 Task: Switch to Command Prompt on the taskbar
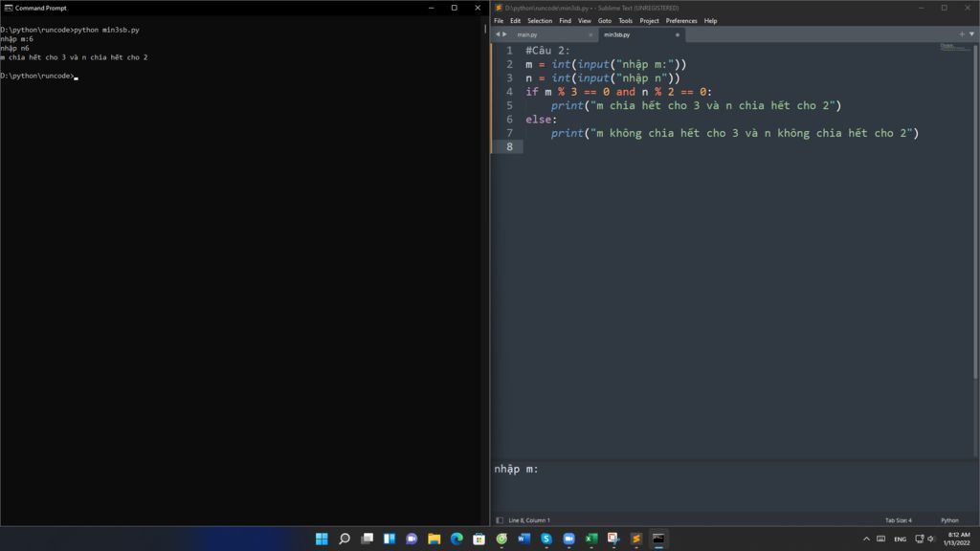[x=658, y=539]
